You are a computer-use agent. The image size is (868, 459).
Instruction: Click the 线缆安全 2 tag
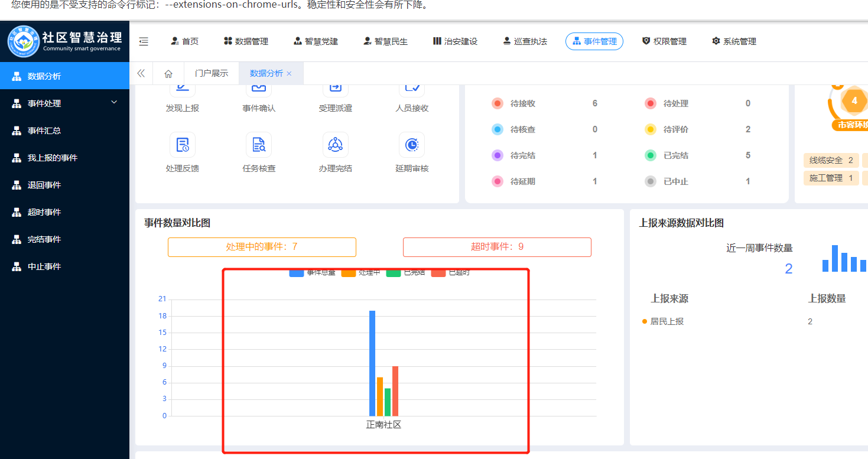click(831, 160)
